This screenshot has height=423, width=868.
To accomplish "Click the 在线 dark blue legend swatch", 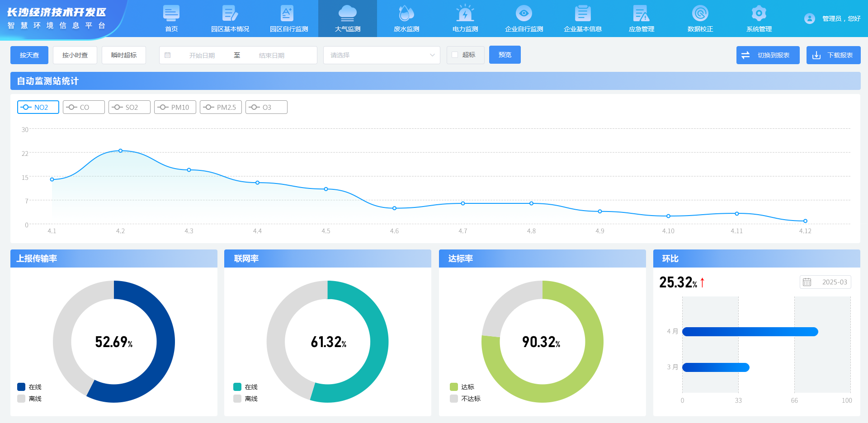I will [21, 387].
